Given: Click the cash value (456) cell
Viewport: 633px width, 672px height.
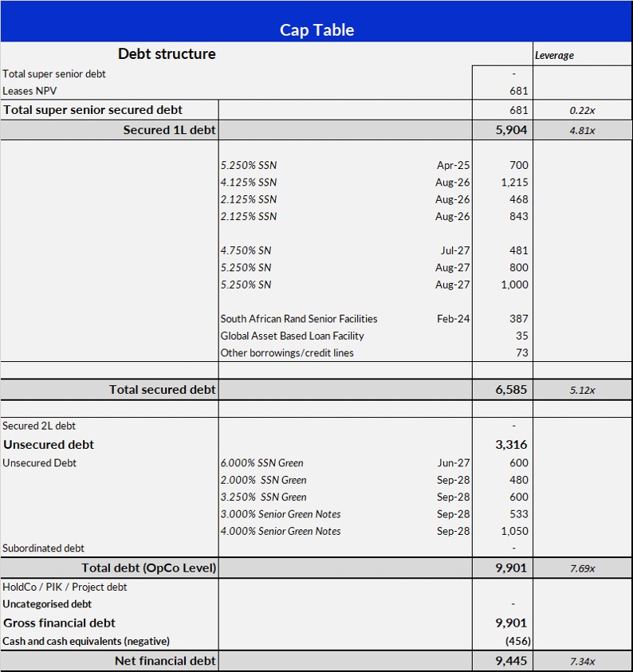Looking at the screenshot, I should [517, 641].
